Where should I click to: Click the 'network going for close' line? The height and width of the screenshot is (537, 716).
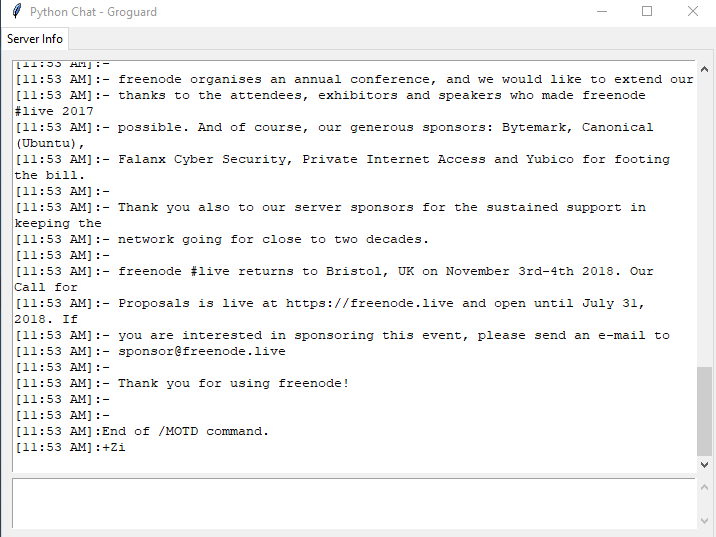273,239
